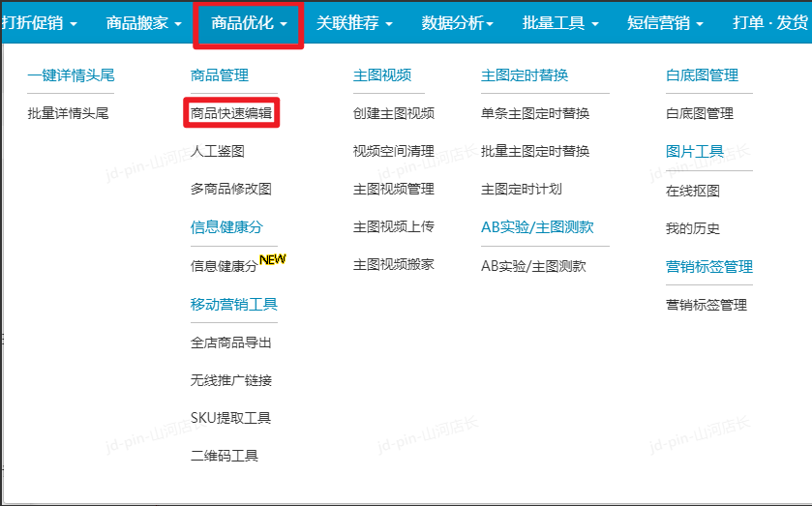Click 创建主图视频 link

pyautogui.click(x=394, y=113)
